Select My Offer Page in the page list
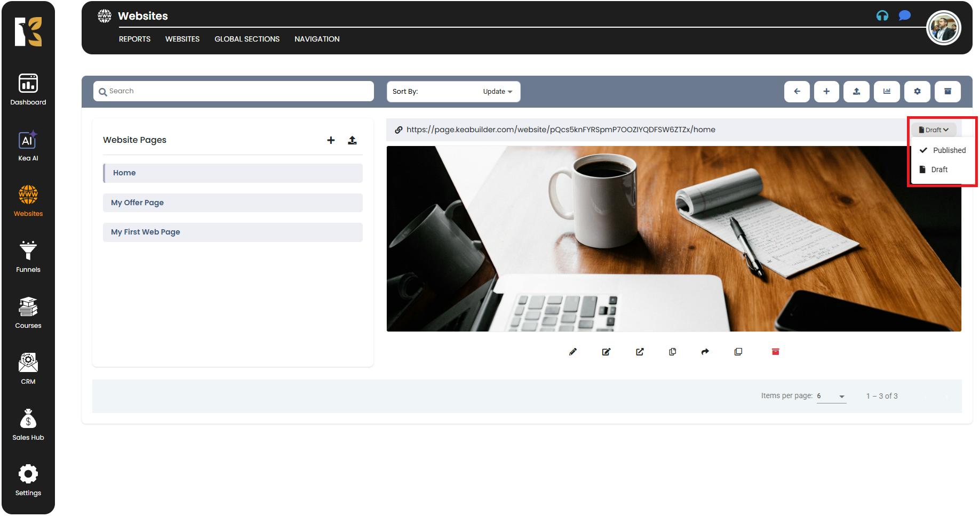This screenshot has width=980, height=517. 233,203
